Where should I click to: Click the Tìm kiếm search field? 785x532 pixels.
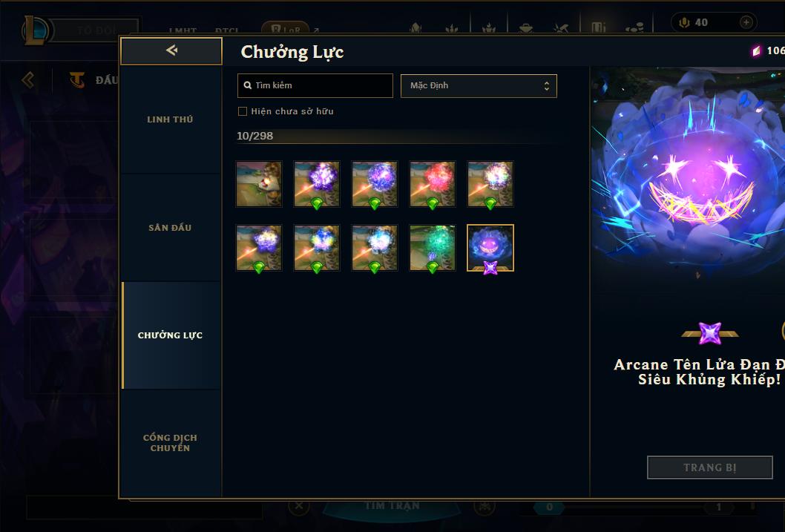315,85
